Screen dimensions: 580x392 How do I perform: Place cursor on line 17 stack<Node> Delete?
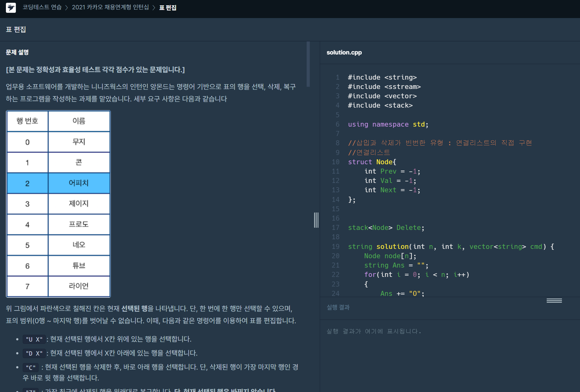386,228
